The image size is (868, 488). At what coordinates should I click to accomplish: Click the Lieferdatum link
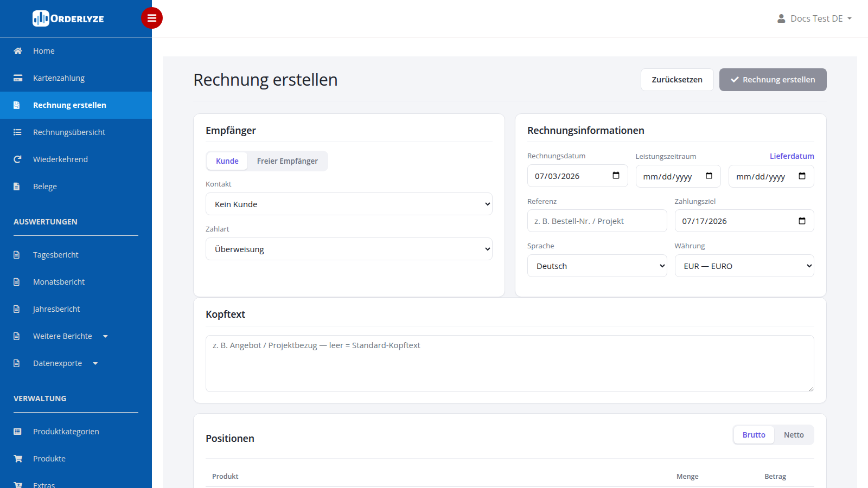[x=792, y=156]
